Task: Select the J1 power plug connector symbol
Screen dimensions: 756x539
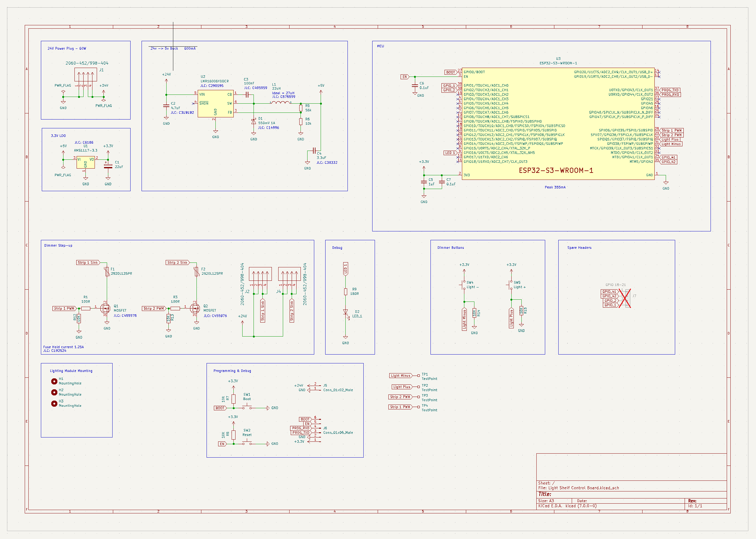Action: click(x=86, y=74)
